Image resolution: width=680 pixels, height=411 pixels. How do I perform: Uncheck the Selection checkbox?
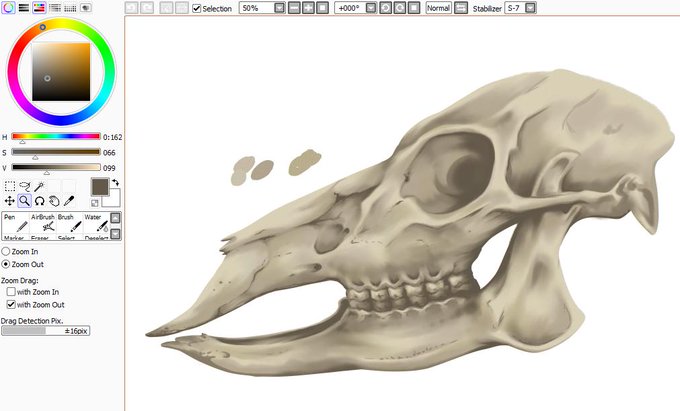tap(197, 8)
